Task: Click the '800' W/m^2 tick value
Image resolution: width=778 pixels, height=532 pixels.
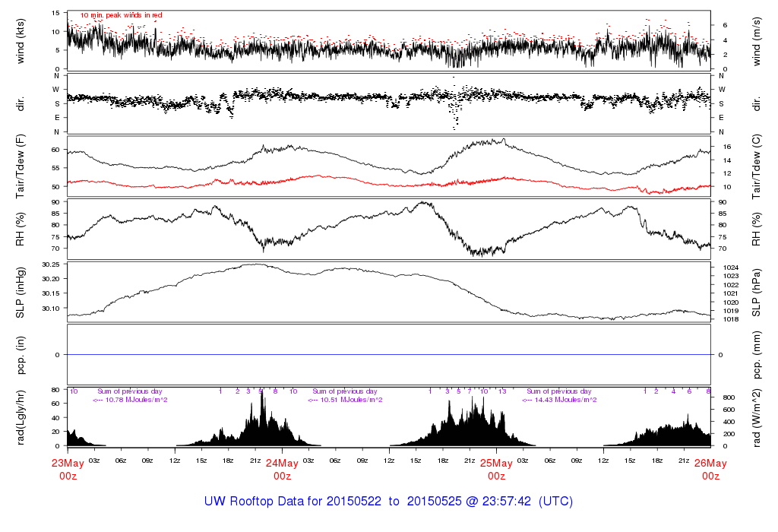Action: [729, 397]
